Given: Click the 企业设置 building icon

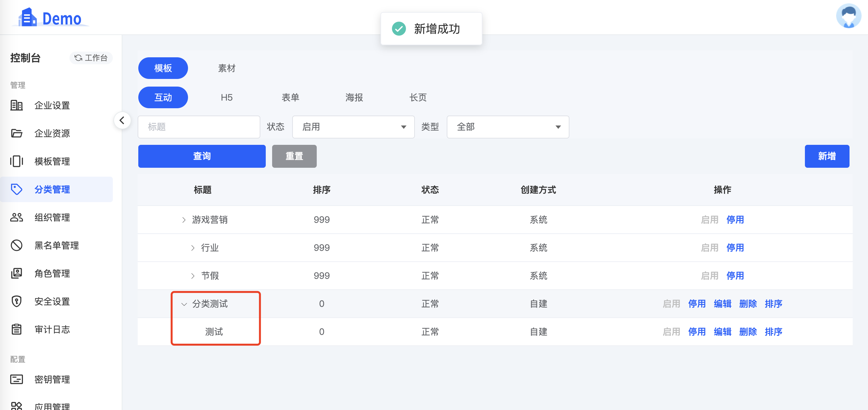Looking at the screenshot, I should click(17, 105).
